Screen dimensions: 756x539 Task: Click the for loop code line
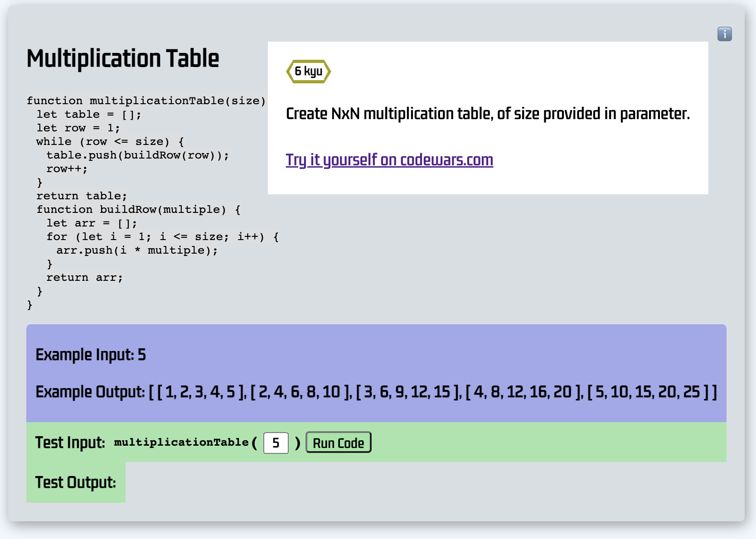(x=163, y=237)
